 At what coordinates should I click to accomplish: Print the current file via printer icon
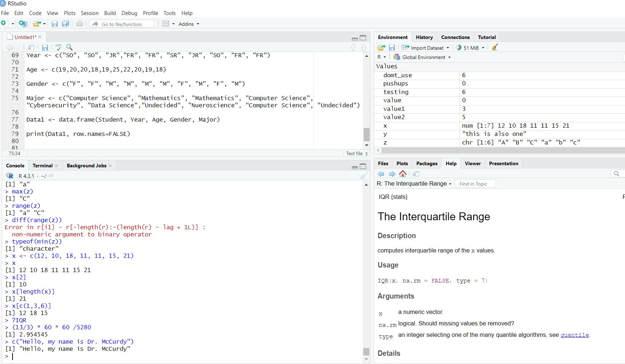click(x=79, y=24)
